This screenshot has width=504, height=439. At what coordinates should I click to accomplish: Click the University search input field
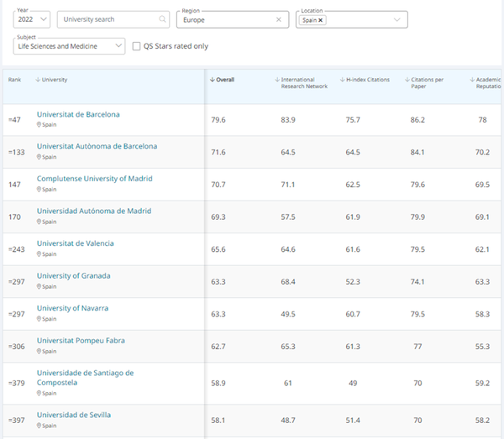tap(108, 19)
